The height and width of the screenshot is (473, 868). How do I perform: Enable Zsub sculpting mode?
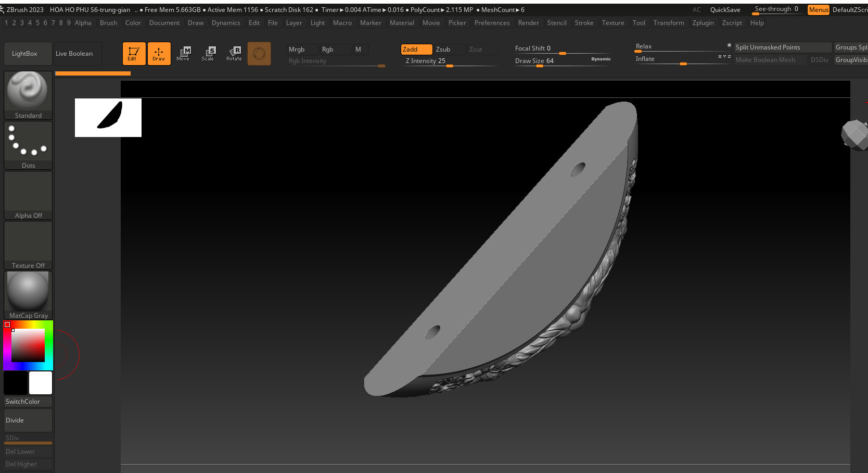pos(449,49)
